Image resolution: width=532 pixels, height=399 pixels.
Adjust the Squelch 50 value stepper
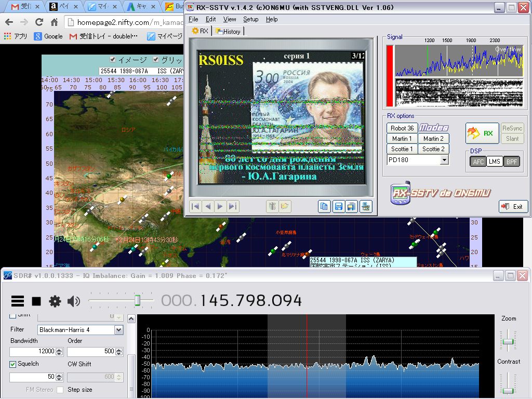coord(59,377)
